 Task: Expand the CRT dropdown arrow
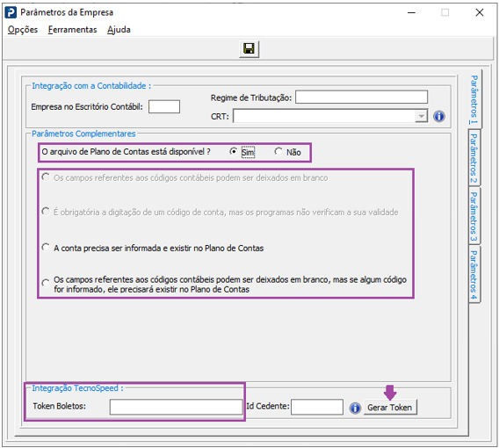click(x=421, y=116)
